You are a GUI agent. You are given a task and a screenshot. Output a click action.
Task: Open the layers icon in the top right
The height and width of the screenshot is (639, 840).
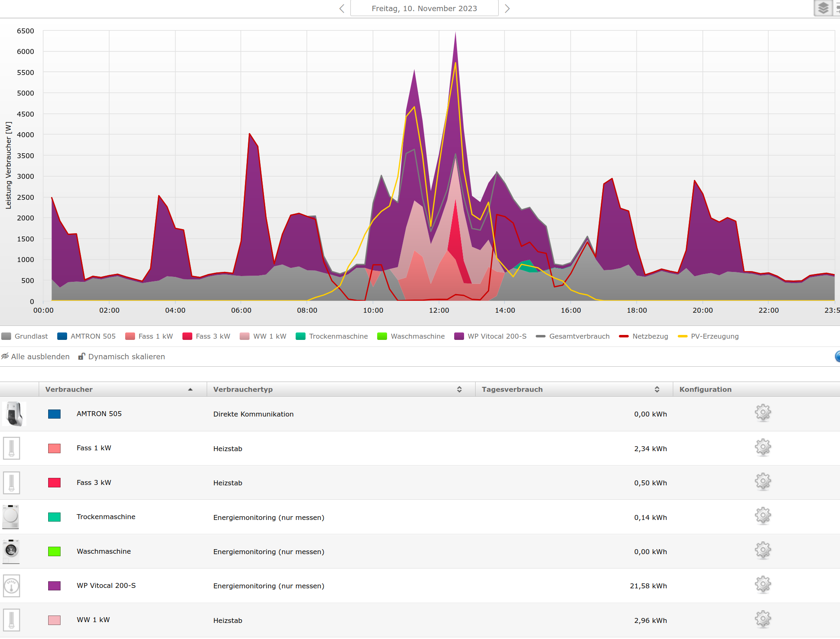pyautogui.click(x=823, y=8)
